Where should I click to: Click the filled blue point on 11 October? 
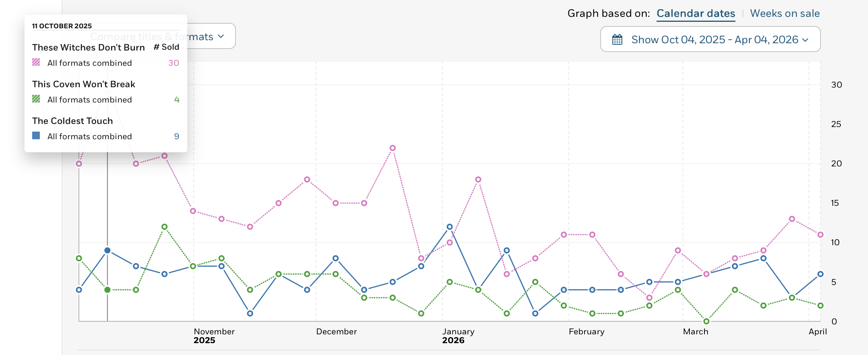click(x=108, y=251)
